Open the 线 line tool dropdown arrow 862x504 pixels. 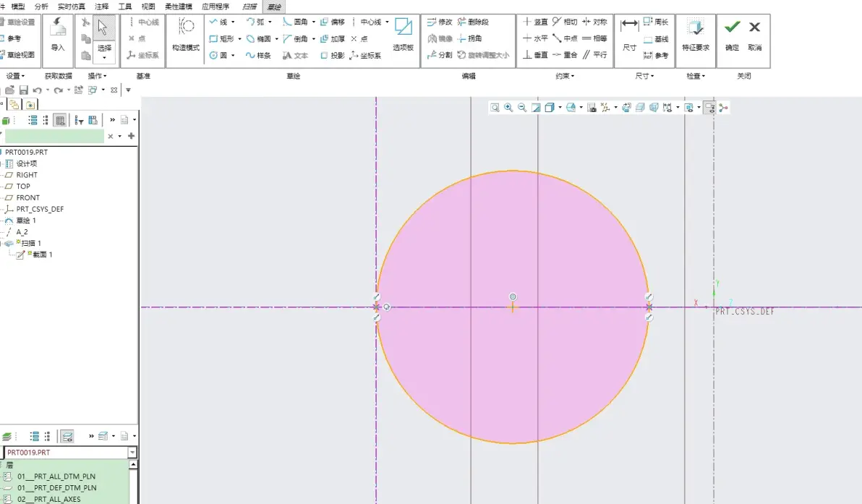coord(233,22)
